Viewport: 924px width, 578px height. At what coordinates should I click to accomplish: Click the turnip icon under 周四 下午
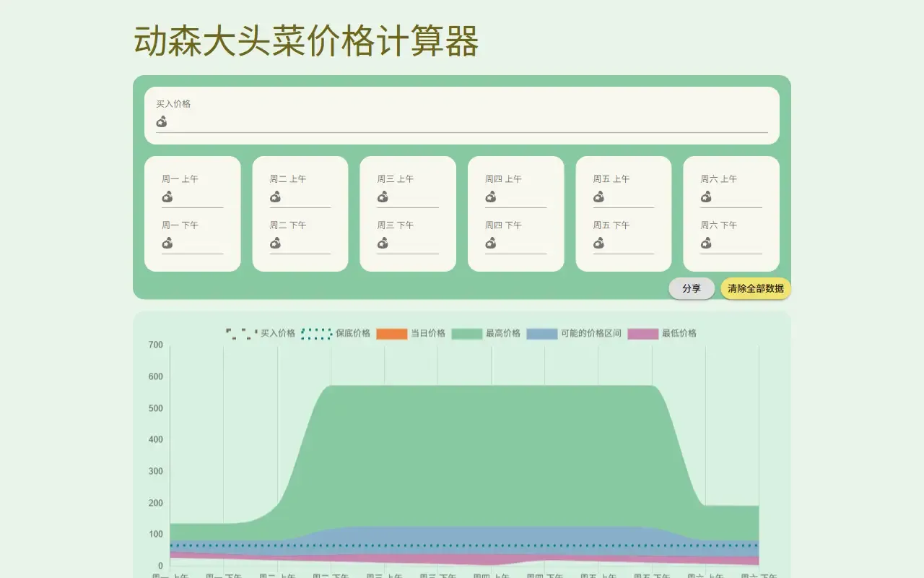[491, 243]
